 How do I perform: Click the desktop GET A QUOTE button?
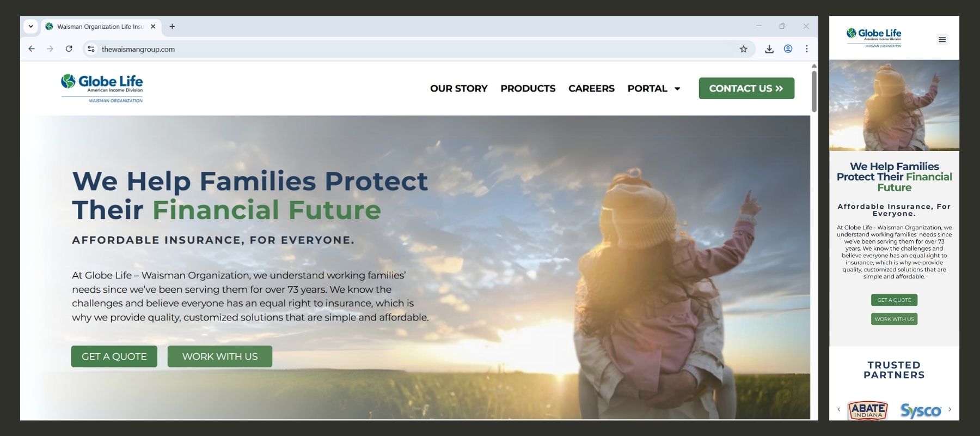click(114, 356)
